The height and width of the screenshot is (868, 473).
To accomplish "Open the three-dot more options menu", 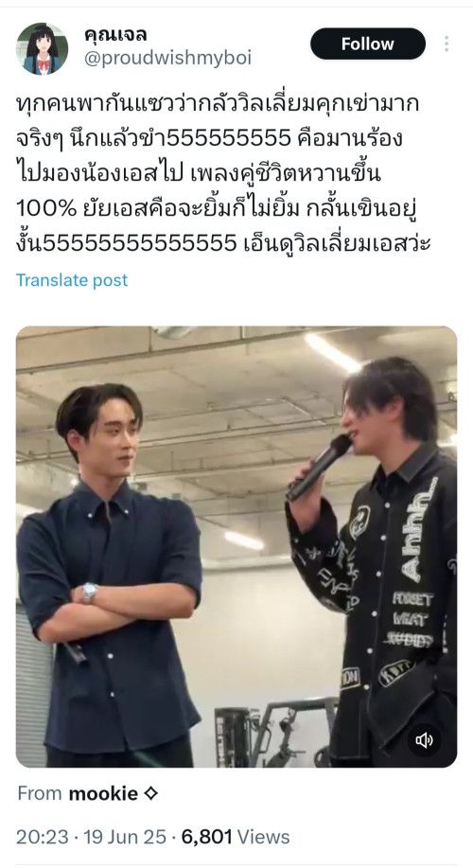I will 447,44.
